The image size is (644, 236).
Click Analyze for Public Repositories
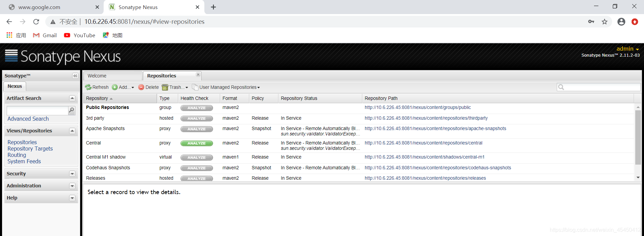tap(197, 108)
